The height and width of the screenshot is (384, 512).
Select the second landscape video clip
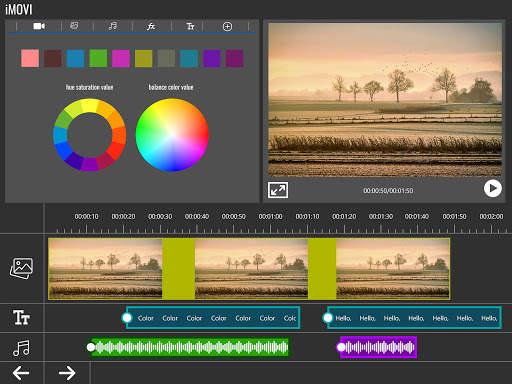pyautogui.click(x=251, y=269)
